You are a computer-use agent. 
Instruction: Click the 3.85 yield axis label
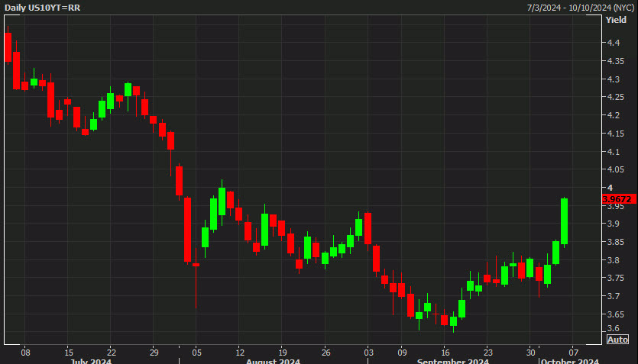[616, 242]
